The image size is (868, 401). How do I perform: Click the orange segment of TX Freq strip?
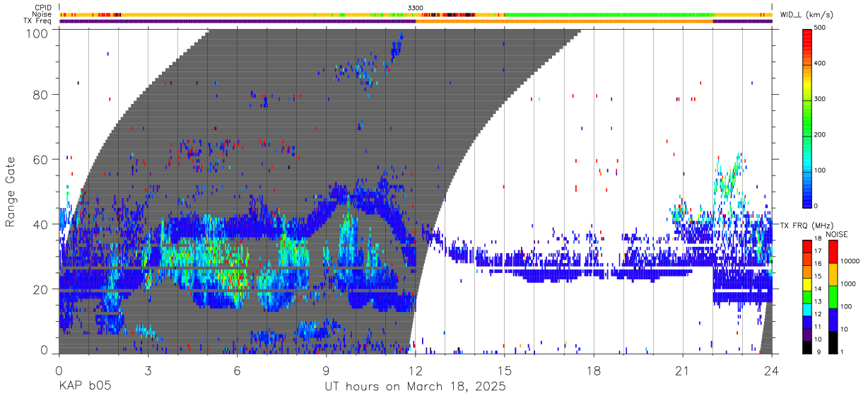(x=564, y=21)
